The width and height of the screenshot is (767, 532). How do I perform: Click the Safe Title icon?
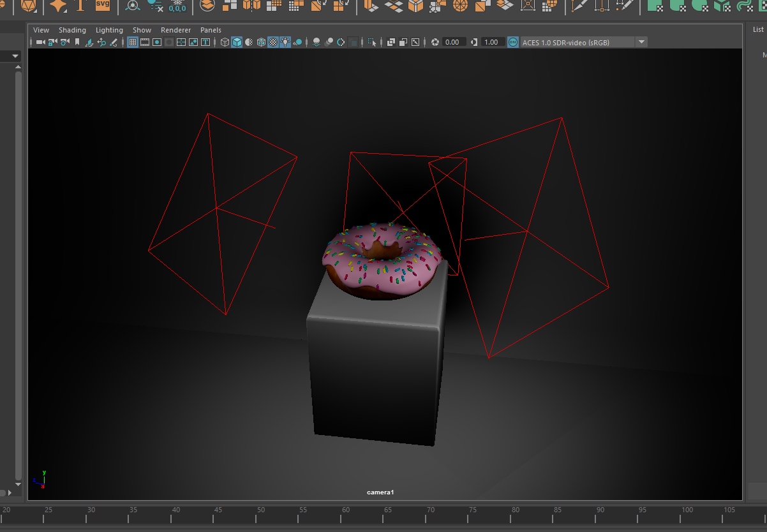pos(205,42)
